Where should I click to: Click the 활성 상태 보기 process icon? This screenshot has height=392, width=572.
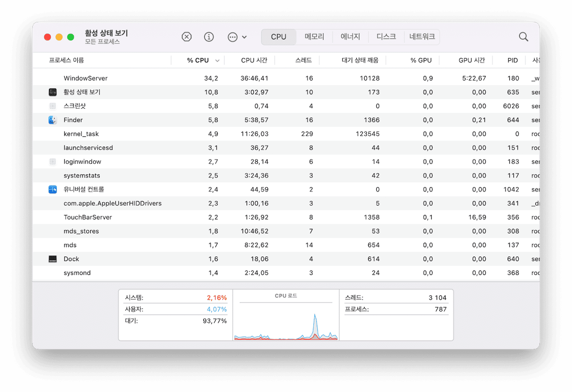coord(53,92)
